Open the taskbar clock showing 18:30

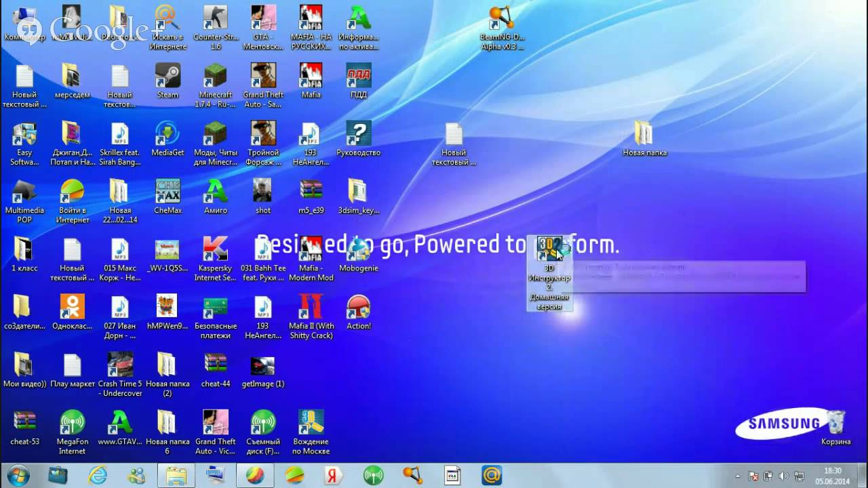point(833,476)
